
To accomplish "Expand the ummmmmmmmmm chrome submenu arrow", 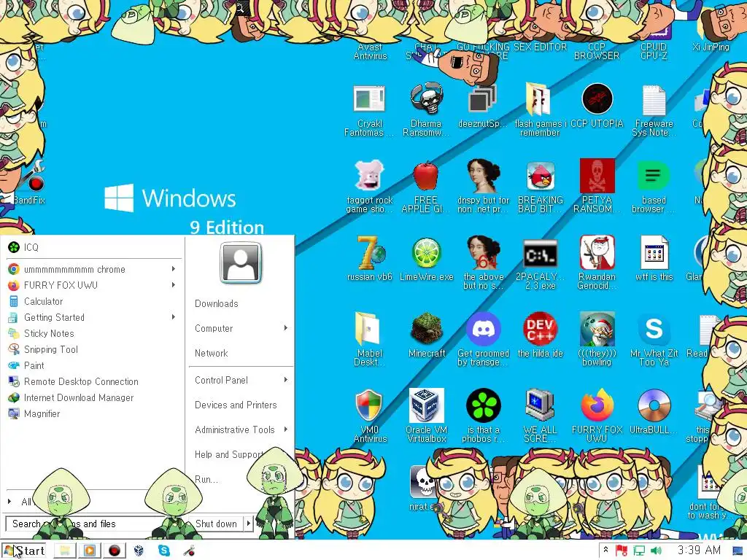I will pyautogui.click(x=174, y=269).
